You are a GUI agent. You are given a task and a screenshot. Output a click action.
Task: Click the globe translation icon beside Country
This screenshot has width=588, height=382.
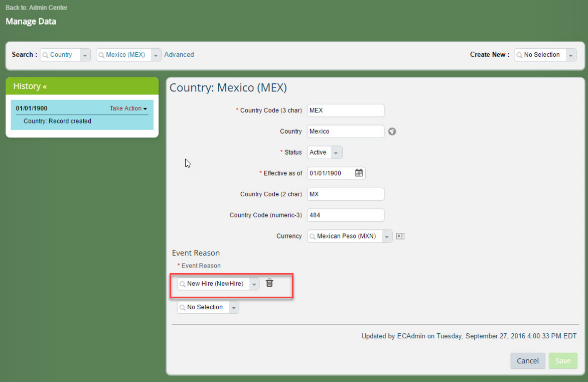392,132
